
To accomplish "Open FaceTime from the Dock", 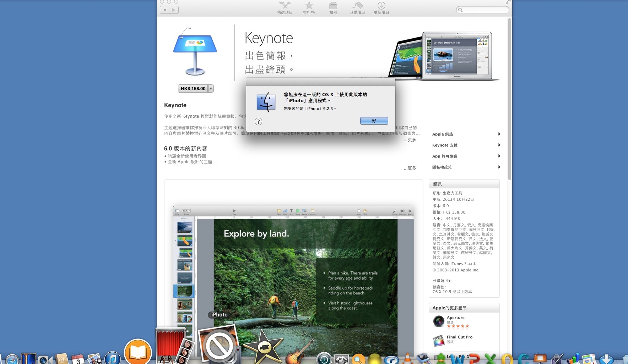I will tap(45, 359).
